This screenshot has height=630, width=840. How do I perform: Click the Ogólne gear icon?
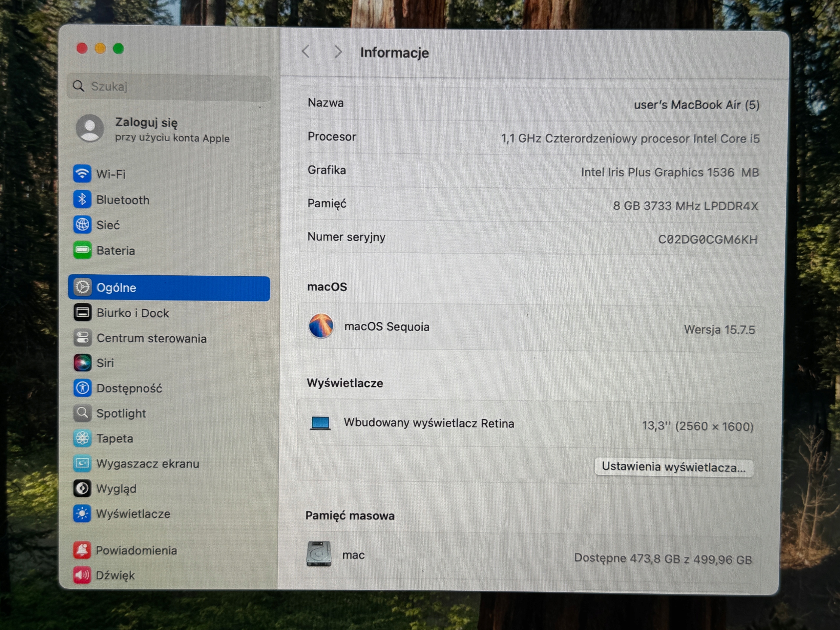tap(82, 287)
